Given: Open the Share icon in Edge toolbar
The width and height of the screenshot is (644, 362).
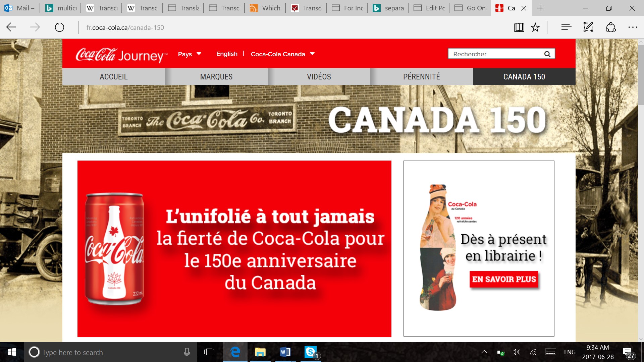Looking at the screenshot, I should tap(611, 27).
